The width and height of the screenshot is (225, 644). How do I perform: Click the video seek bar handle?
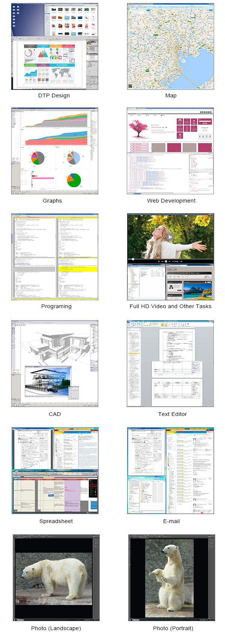tap(133, 259)
